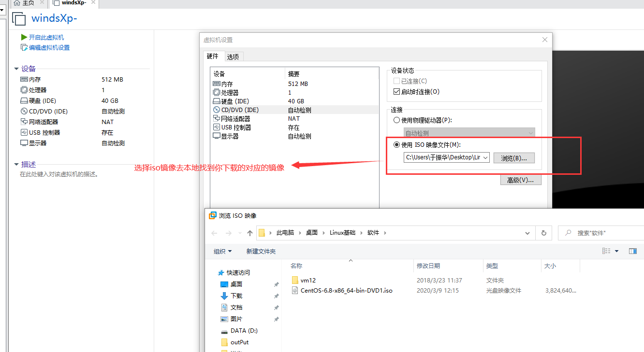644x352 pixels.
Task: Refresh the file browser folder view
Action: click(x=543, y=233)
